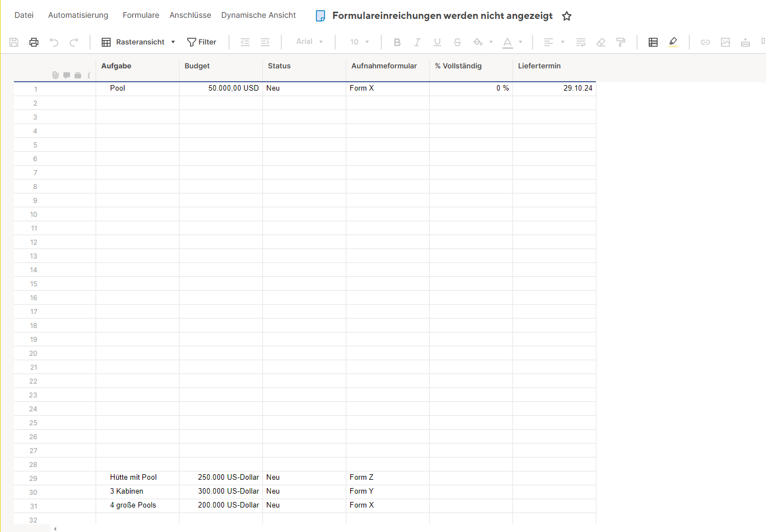
Task: Click the text alignment icon
Action: pyautogui.click(x=549, y=42)
